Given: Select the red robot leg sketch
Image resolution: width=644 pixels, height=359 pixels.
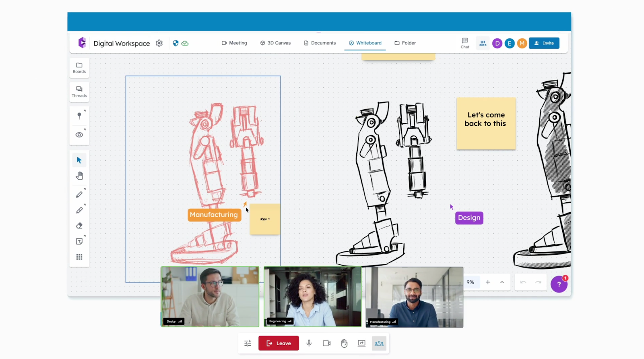Looking at the screenshot, I should coord(217,183).
